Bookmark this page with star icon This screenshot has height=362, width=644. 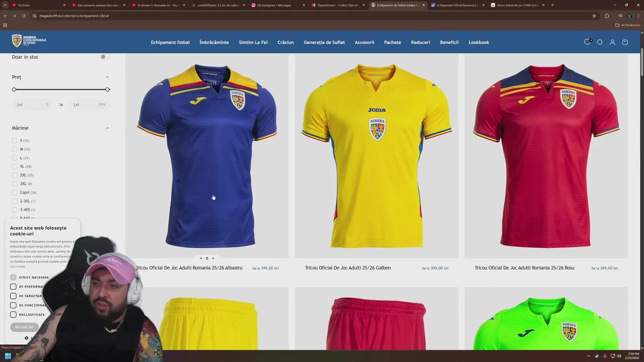click(594, 16)
